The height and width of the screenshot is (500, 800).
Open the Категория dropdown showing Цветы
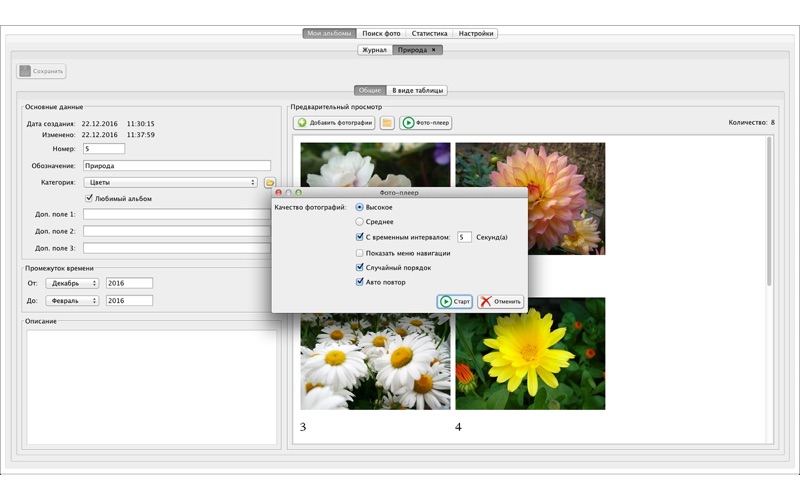(170, 182)
